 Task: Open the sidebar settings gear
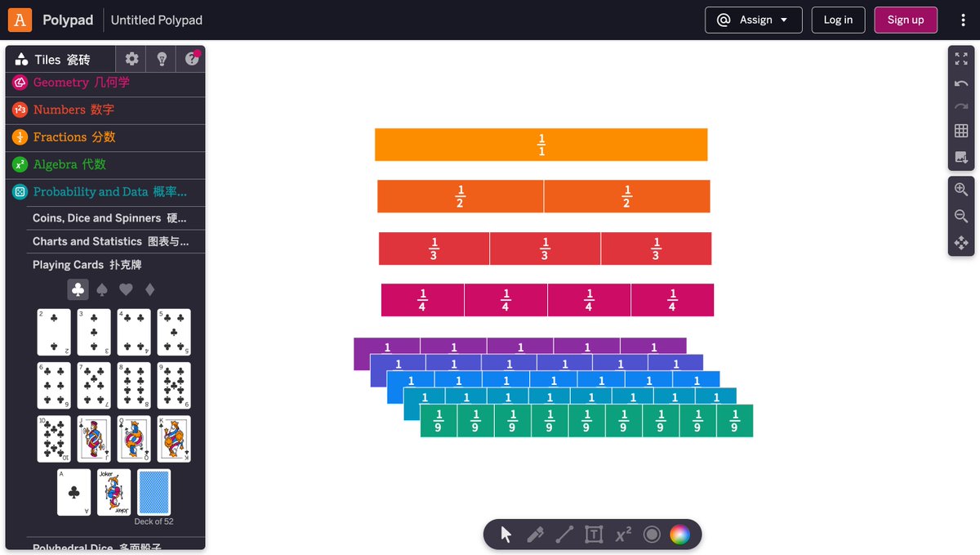(x=131, y=59)
